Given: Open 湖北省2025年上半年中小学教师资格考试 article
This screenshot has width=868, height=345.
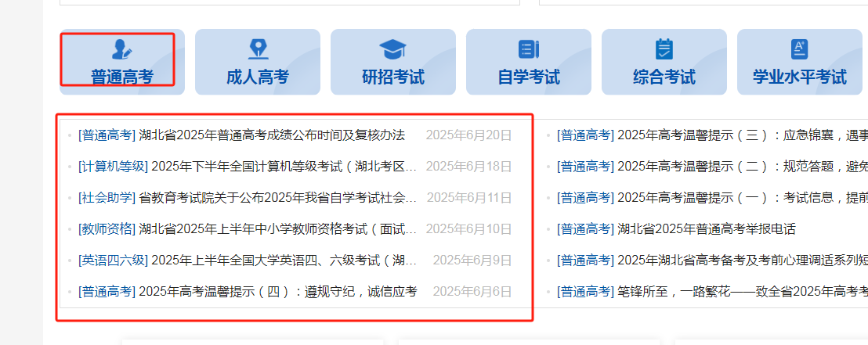Looking at the screenshot, I should [278, 229].
